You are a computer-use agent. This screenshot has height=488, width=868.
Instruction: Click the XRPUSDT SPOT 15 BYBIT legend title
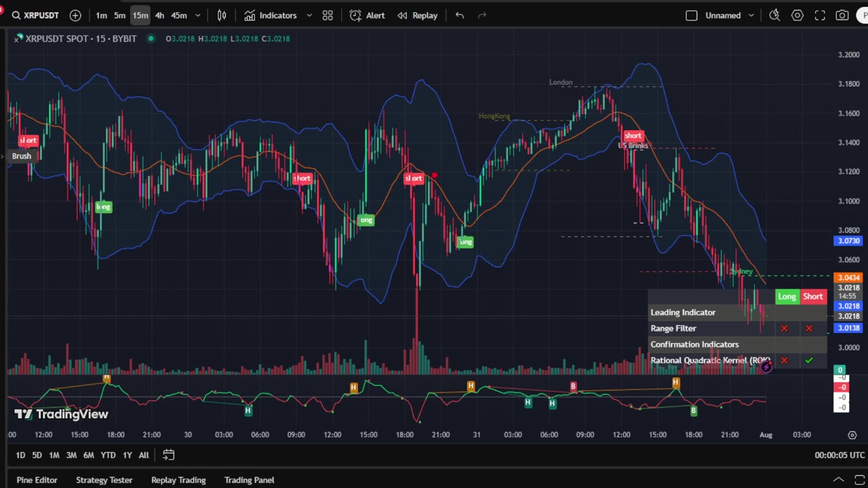click(x=81, y=39)
